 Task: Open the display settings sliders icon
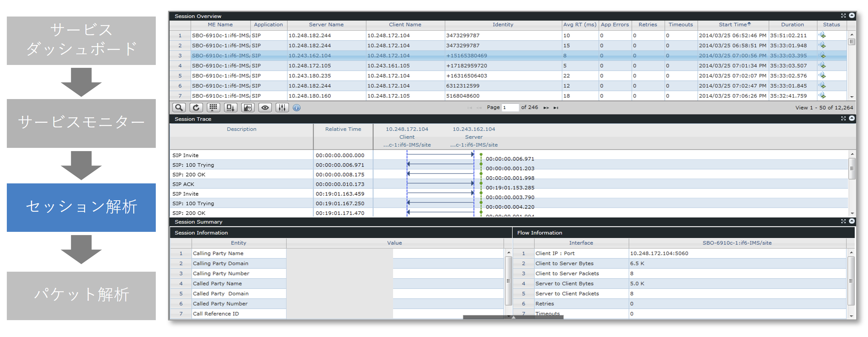pyautogui.click(x=282, y=107)
